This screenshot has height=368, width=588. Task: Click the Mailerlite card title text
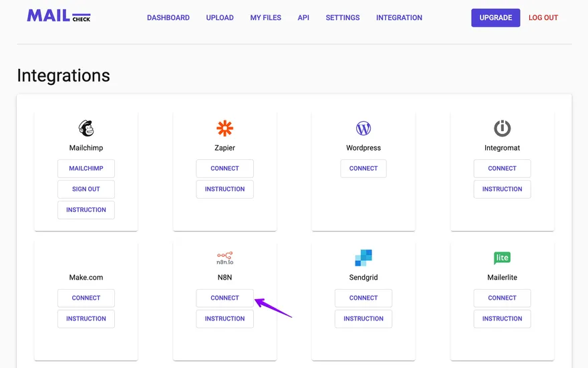pos(502,277)
